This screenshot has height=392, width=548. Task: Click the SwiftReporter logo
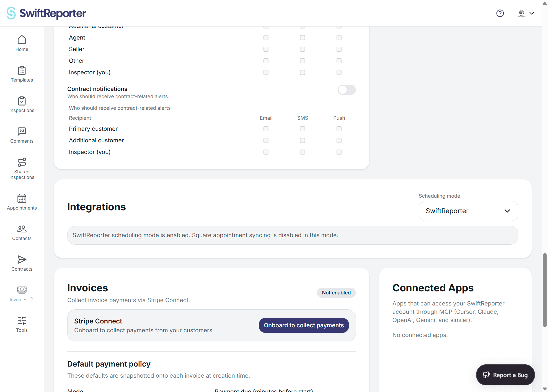46,13
